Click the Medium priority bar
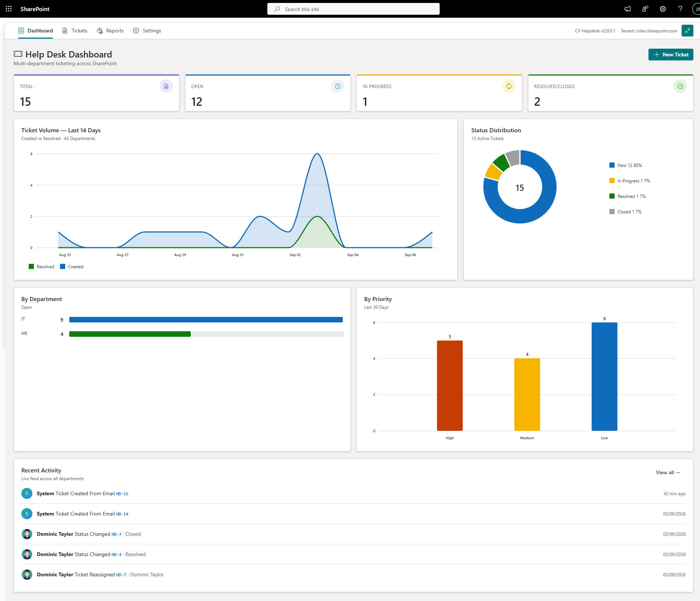Image resolution: width=700 pixels, height=601 pixels. [x=527, y=394]
